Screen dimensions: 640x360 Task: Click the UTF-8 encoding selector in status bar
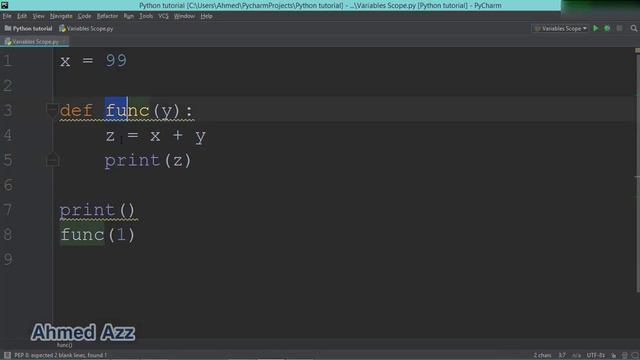click(x=596, y=356)
